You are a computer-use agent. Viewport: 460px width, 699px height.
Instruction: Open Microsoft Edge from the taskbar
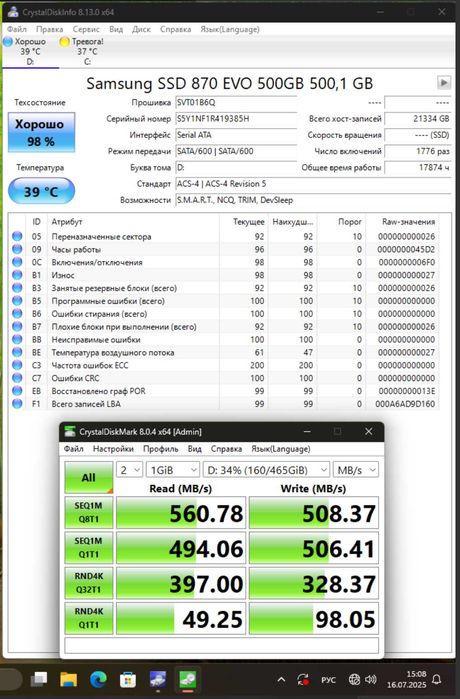point(98,679)
